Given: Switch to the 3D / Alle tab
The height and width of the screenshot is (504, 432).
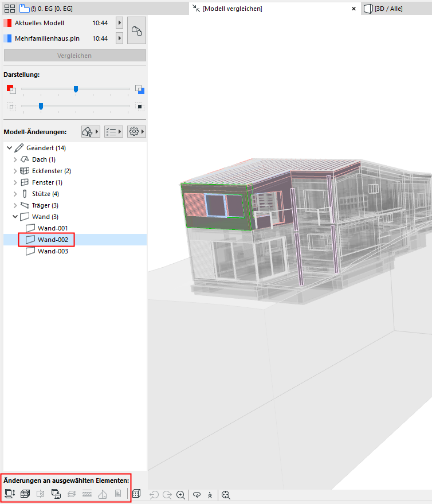Looking at the screenshot, I should click(x=383, y=9).
